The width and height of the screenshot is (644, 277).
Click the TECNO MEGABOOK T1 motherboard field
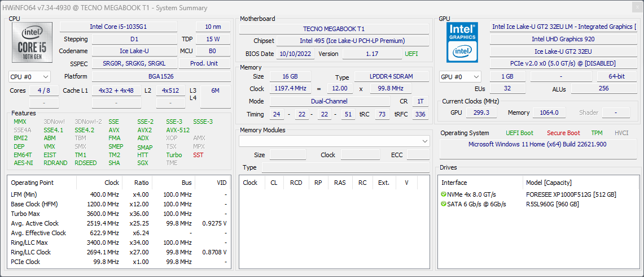click(335, 29)
